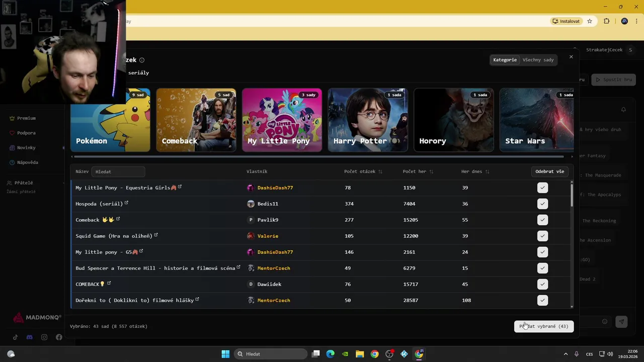Click the Windows taskbar Hledat search box
The width and height of the screenshot is (644, 362).
click(271, 354)
